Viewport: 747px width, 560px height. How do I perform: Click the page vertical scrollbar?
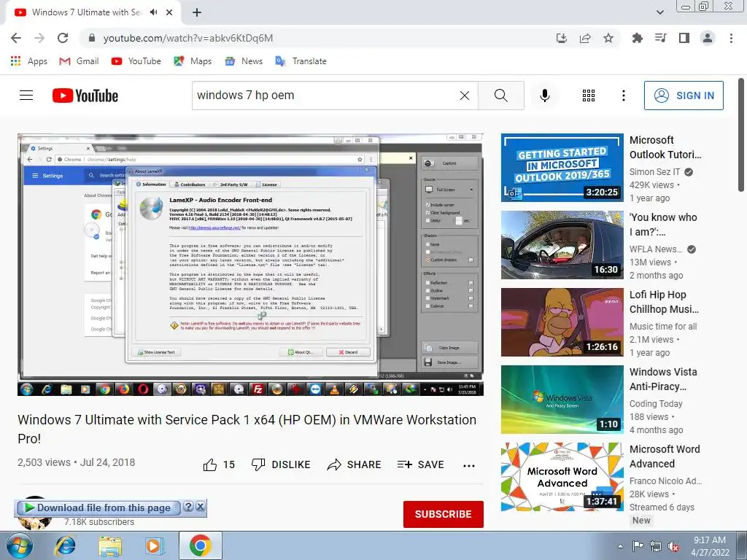741,136
